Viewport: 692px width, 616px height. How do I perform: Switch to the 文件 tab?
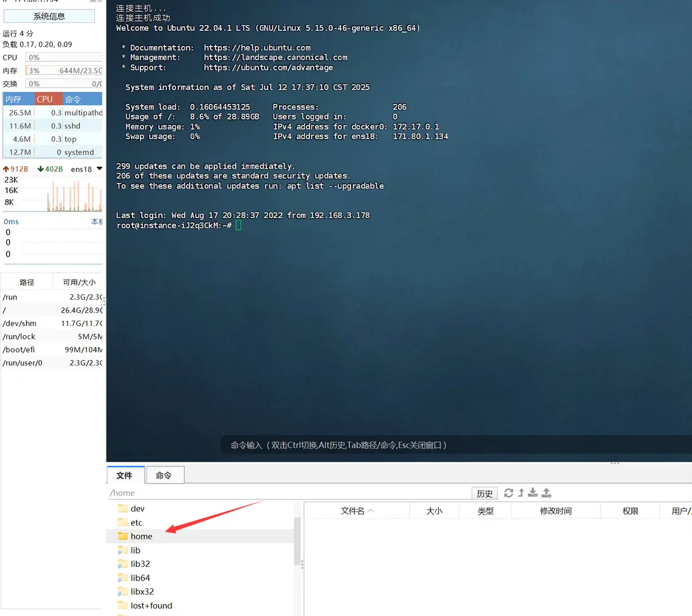[125, 475]
